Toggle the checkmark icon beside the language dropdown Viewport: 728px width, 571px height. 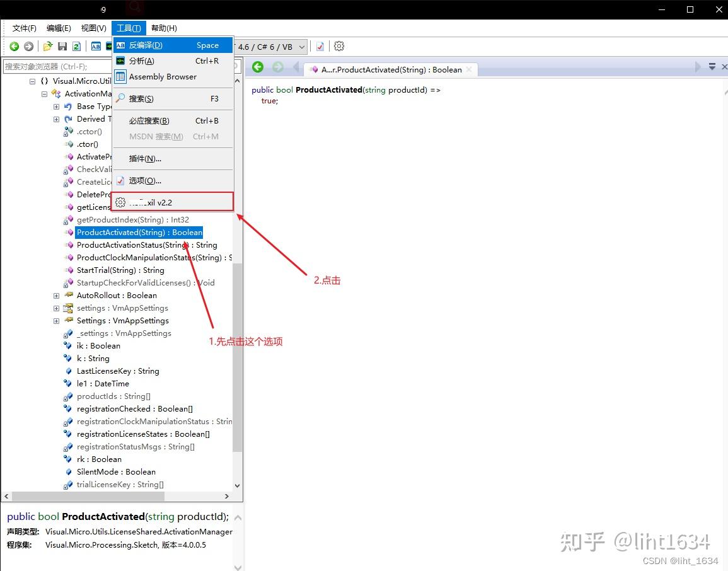coord(320,46)
